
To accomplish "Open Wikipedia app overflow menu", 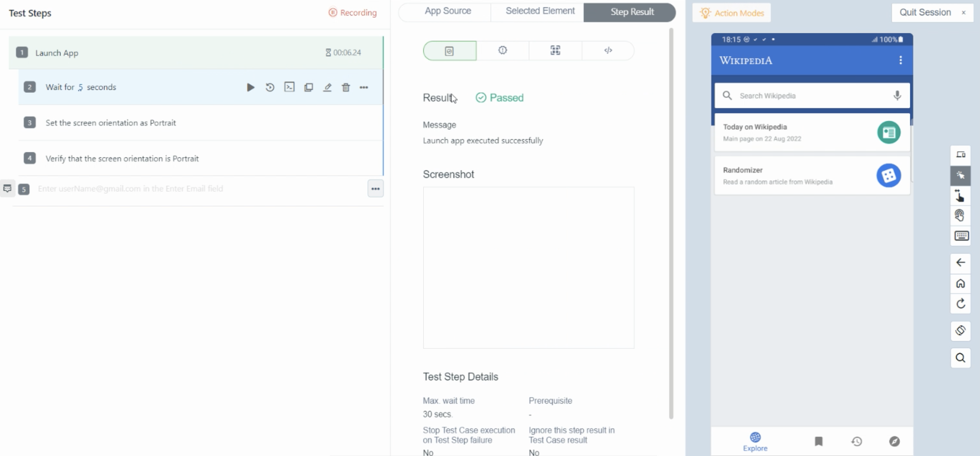I will (x=900, y=60).
